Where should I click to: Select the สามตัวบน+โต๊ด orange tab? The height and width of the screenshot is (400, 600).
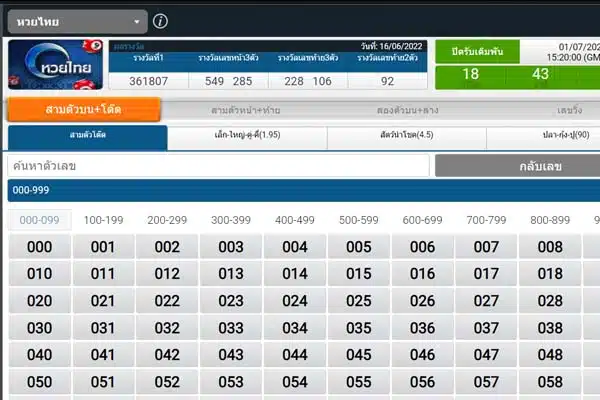pos(84,109)
